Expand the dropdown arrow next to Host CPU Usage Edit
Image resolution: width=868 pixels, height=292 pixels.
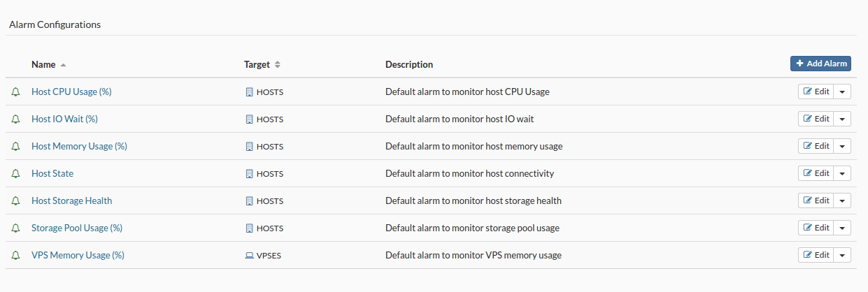coord(842,92)
